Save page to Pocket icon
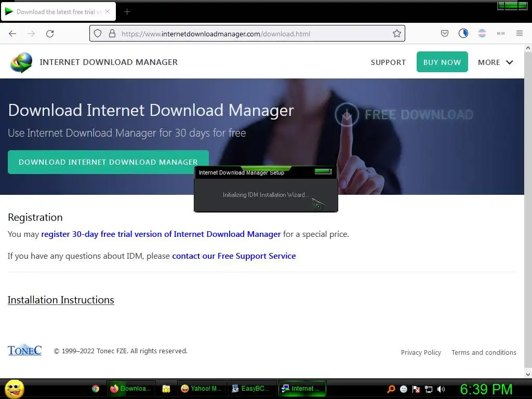Viewport: 532px width, 399px height. (445, 33)
